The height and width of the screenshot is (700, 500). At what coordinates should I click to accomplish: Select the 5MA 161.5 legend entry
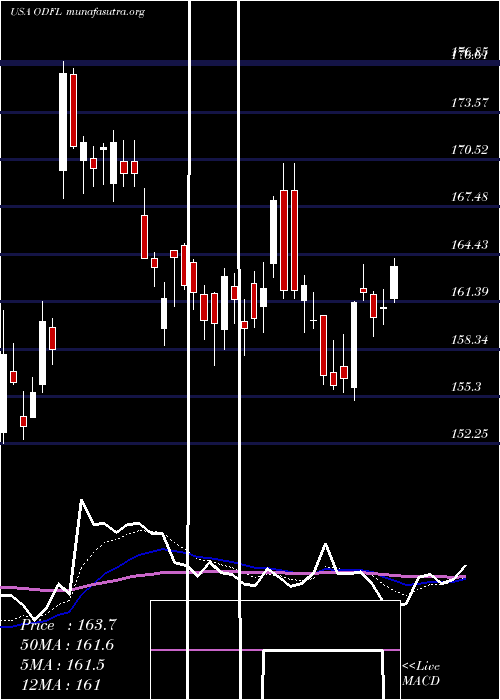click(62, 664)
